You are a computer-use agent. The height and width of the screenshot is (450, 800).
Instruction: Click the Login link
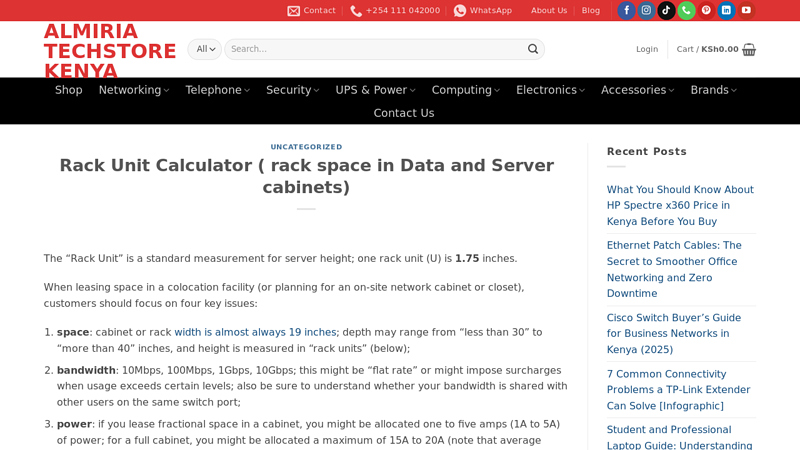click(646, 49)
